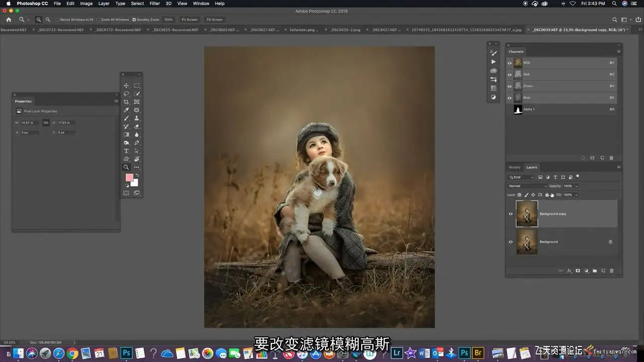The image size is (644, 362).
Task: Open the Kind layer filter dropdown
Action: click(x=522, y=177)
